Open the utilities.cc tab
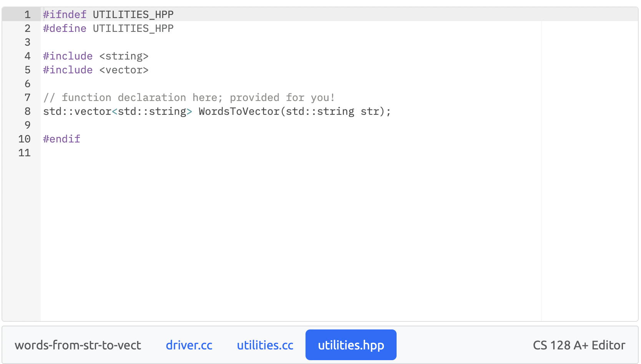 coord(265,345)
